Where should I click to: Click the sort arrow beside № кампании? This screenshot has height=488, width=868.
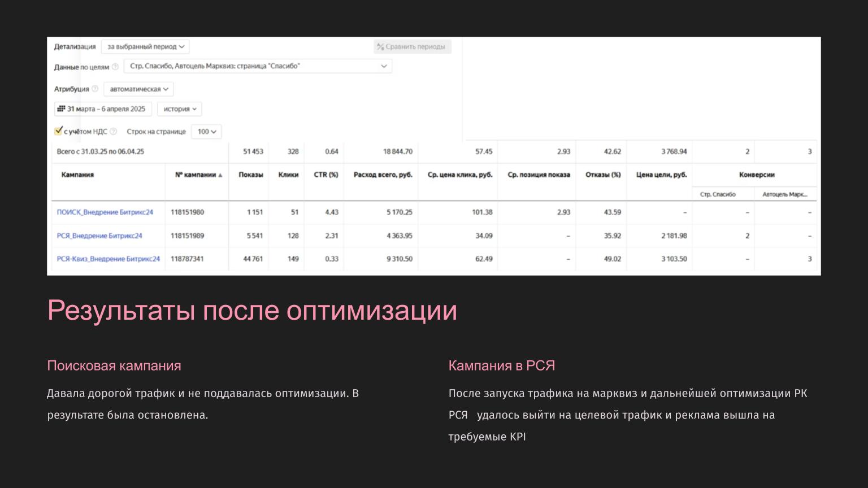[220, 176]
